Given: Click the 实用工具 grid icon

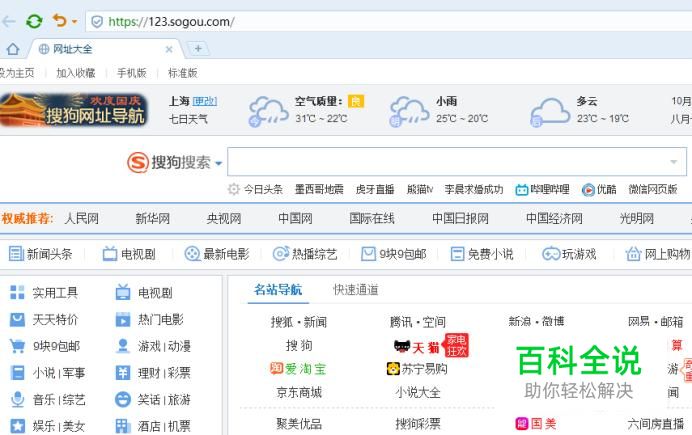Looking at the screenshot, I should coord(17,292).
